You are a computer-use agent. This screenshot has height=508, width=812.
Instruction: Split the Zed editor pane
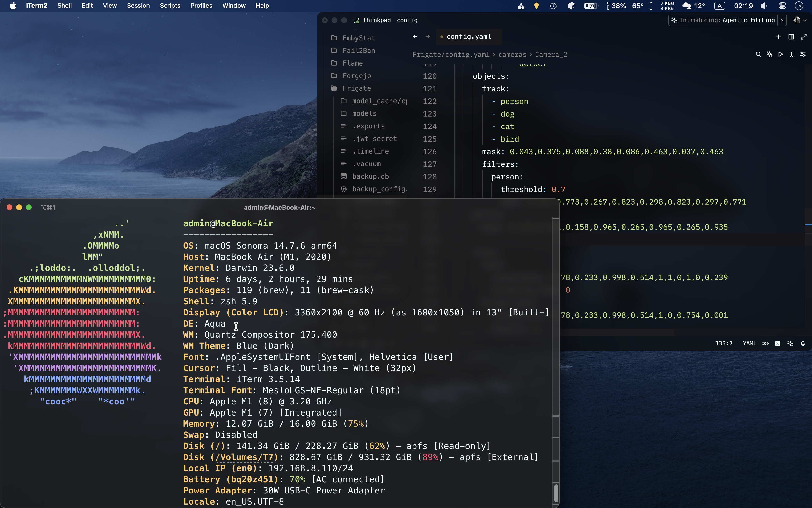coord(791,37)
